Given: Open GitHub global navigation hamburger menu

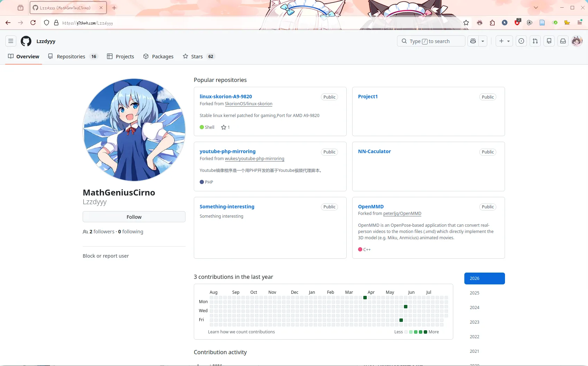Looking at the screenshot, I should [11, 41].
